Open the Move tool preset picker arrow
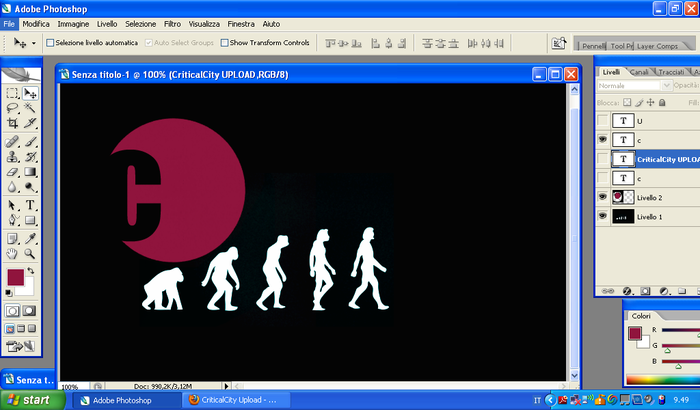The image size is (700, 410). [x=33, y=43]
